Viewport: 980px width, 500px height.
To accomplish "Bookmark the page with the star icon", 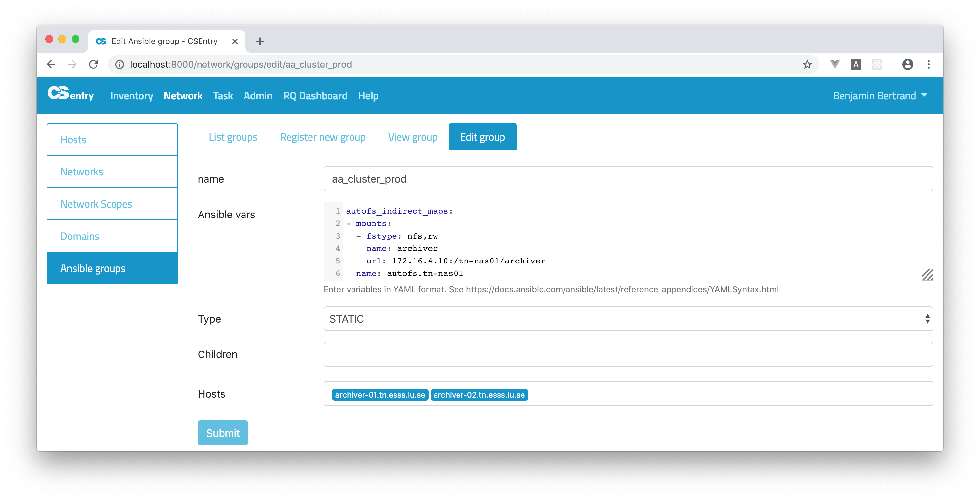I will pyautogui.click(x=807, y=64).
